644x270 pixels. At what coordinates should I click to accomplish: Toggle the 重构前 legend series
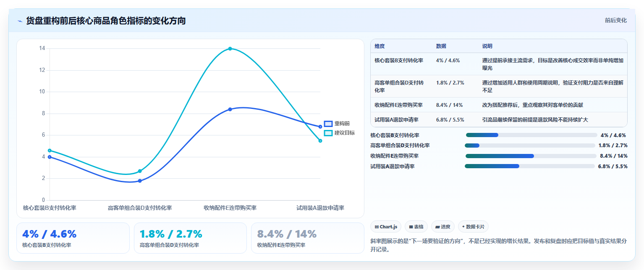(337, 124)
